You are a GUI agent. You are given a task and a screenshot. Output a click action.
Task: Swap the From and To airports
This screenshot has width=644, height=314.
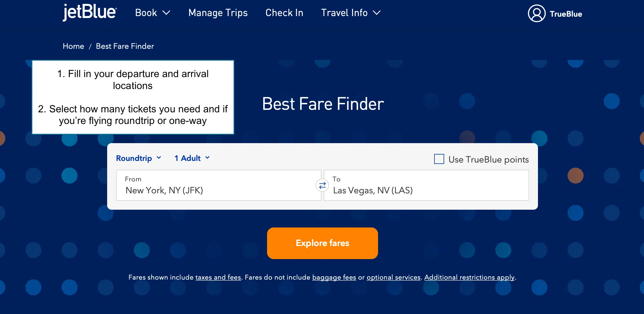tap(322, 185)
